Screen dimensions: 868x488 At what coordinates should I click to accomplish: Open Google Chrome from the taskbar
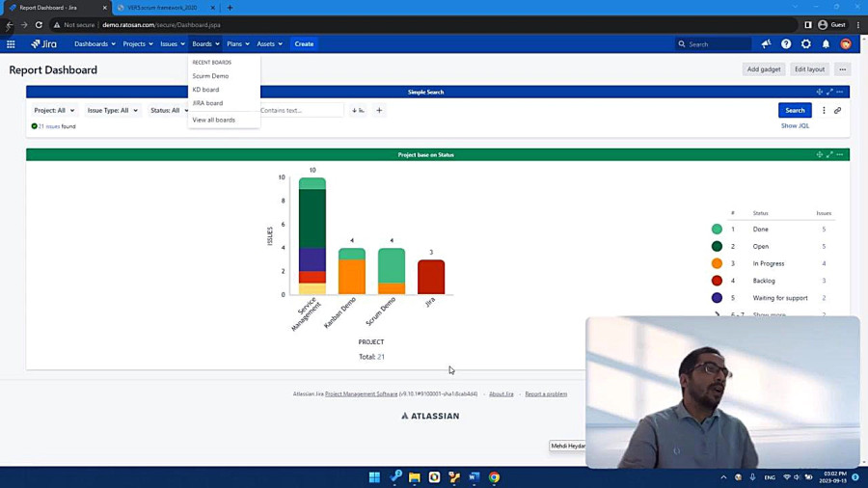495,477
